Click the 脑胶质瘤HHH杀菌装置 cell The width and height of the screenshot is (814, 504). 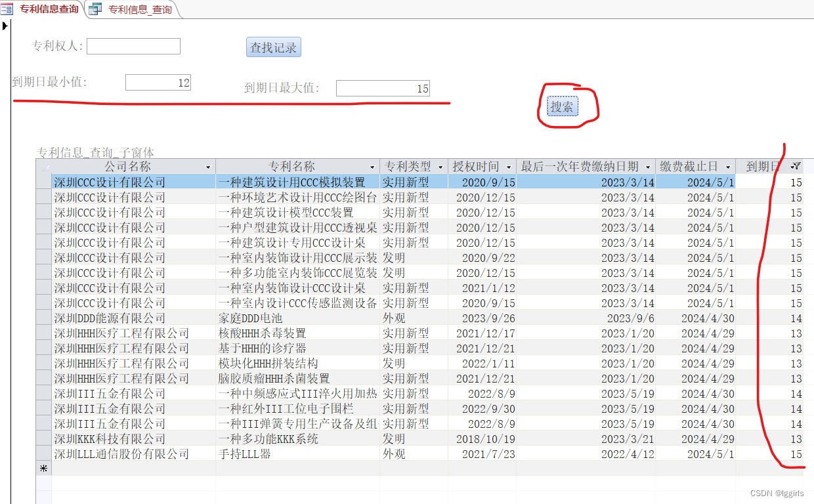(298, 379)
